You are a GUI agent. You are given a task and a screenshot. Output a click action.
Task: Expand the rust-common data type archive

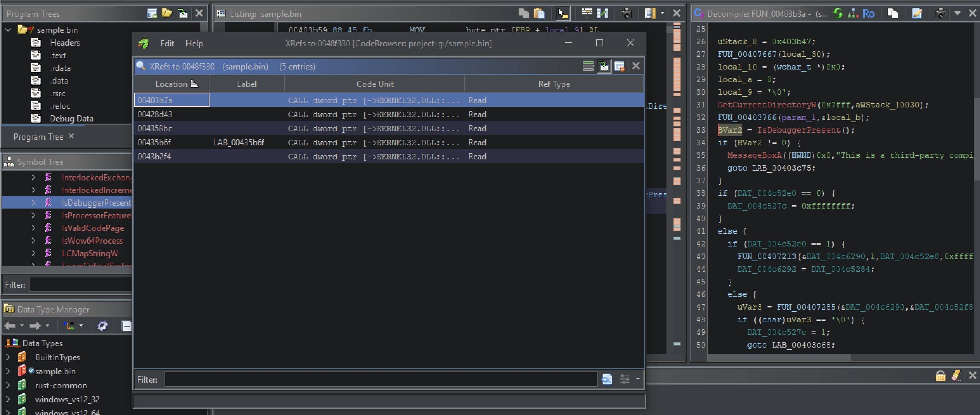click(8, 386)
